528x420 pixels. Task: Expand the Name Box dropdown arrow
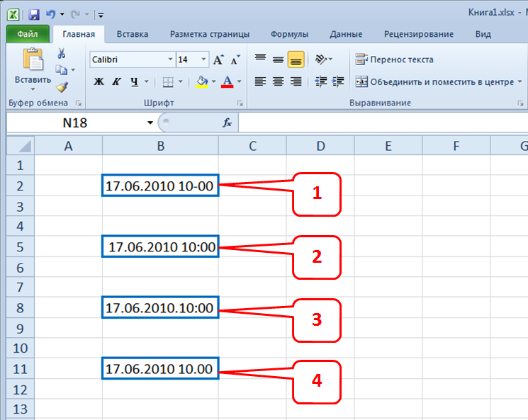point(150,123)
